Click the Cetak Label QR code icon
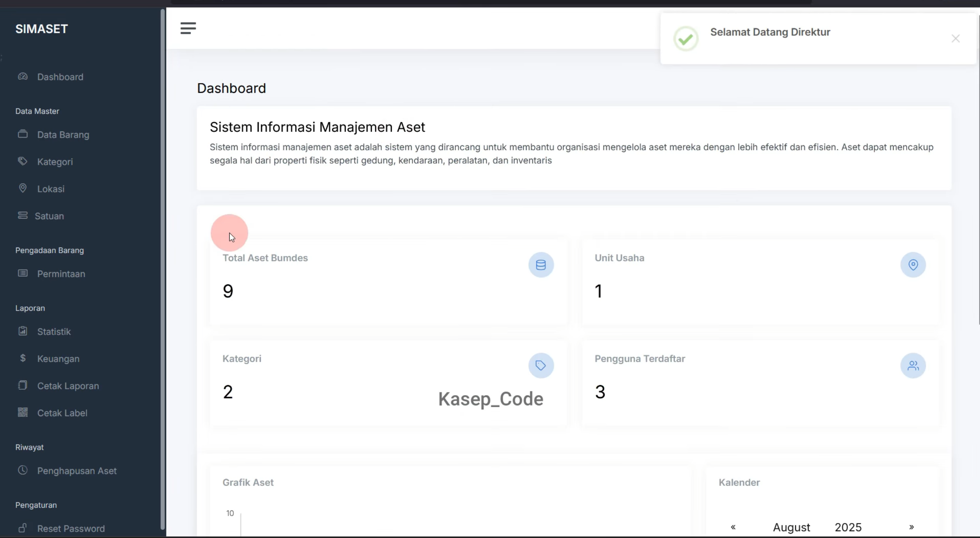 click(x=23, y=412)
